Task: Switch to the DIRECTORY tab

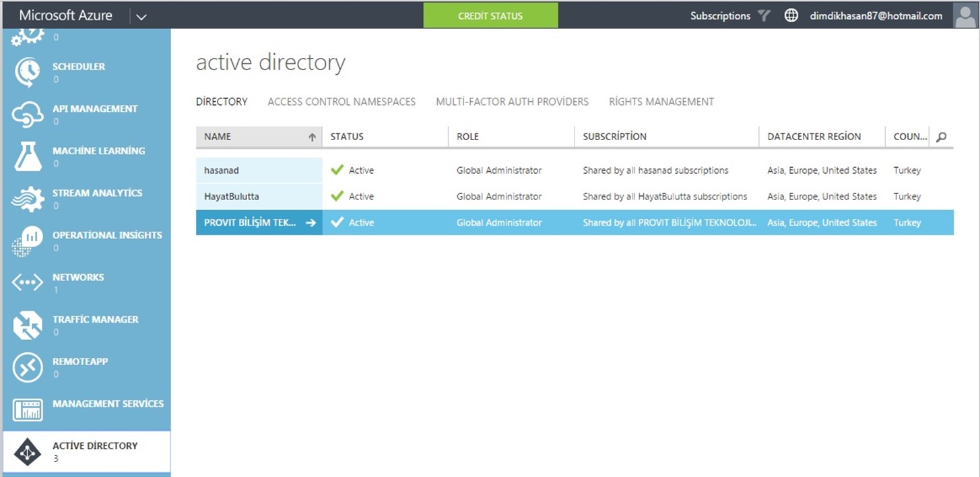Action: click(x=222, y=102)
